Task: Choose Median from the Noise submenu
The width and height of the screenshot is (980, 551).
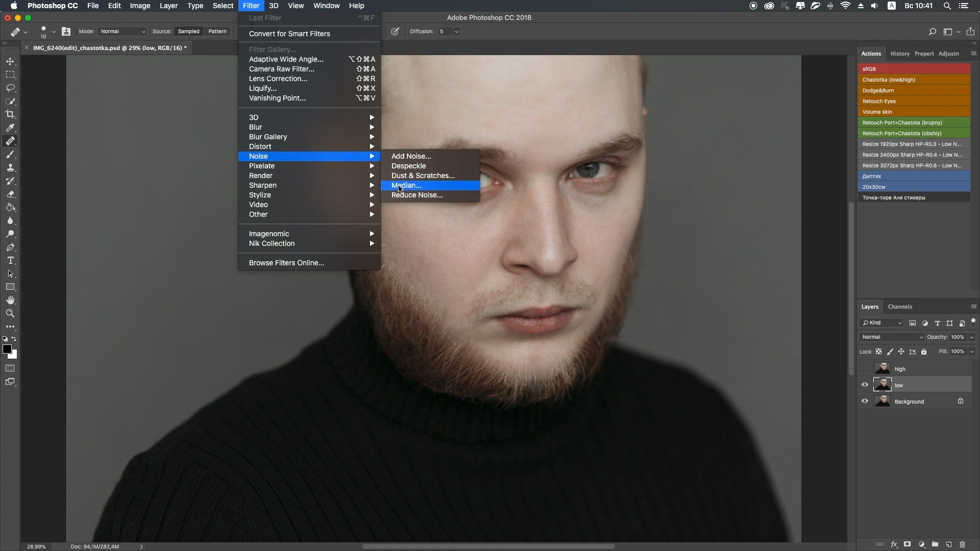Action: 406,185
